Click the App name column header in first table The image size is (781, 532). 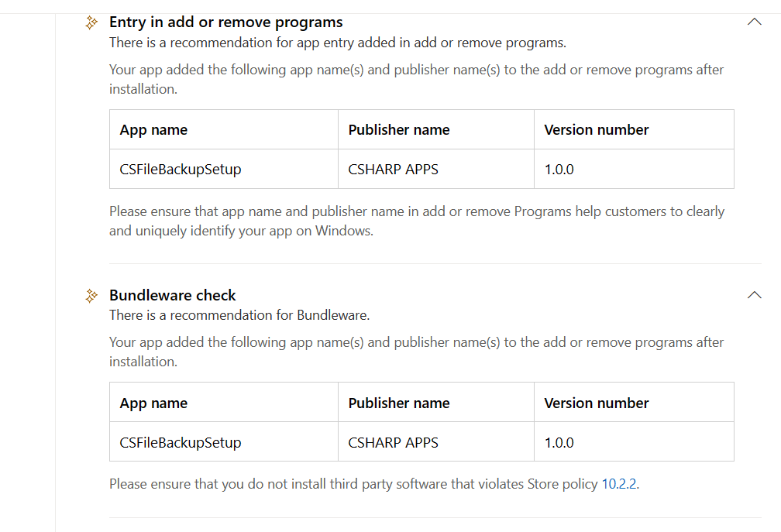[153, 129]
